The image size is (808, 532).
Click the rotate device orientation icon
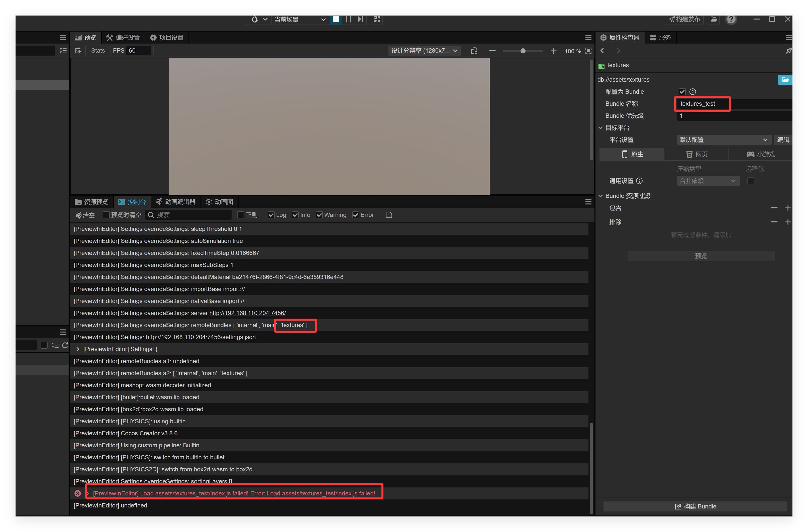point(474,51)
